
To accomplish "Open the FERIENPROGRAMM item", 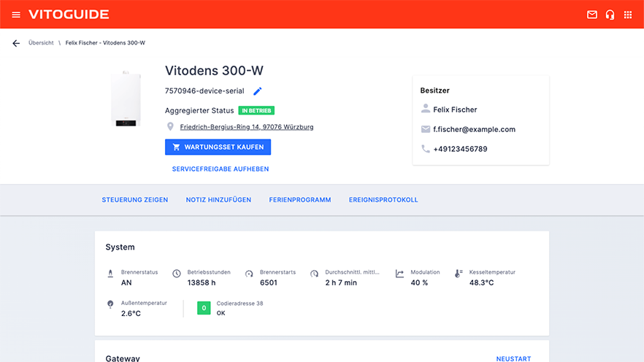I will coord(300,200).
